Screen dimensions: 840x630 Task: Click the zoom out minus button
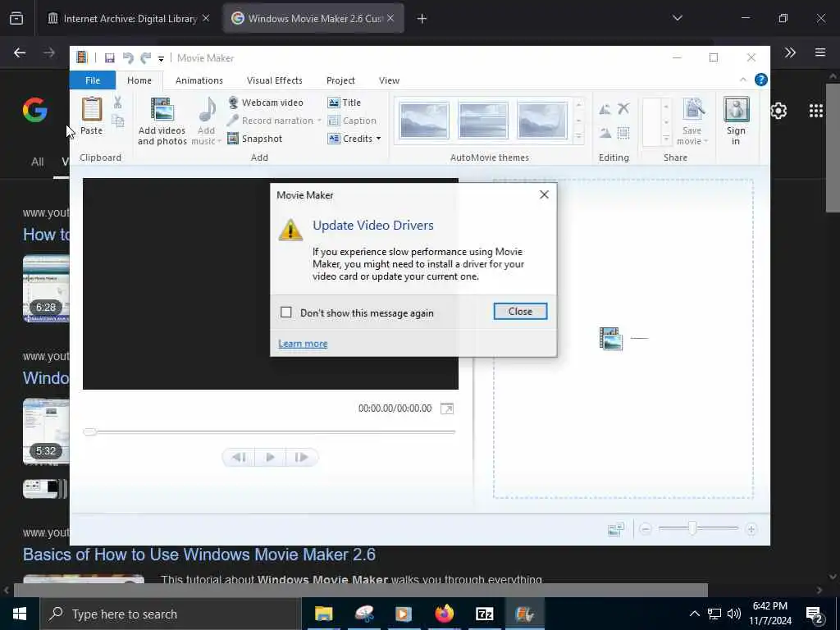646,529
